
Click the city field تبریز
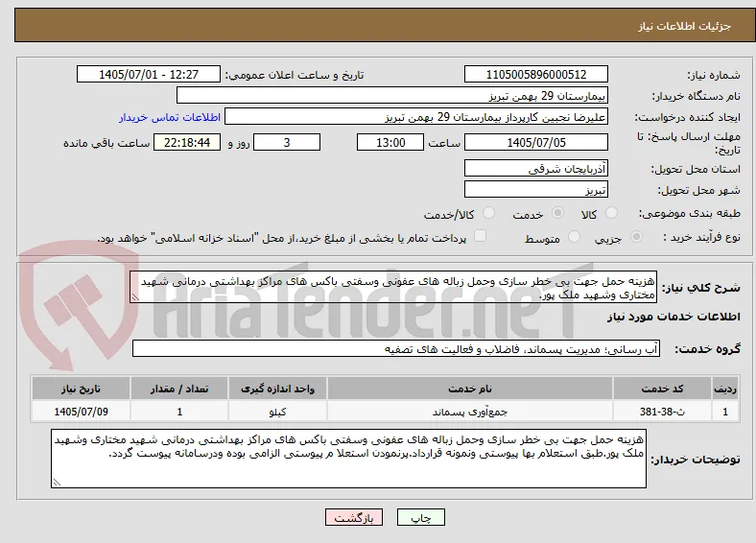535,189
